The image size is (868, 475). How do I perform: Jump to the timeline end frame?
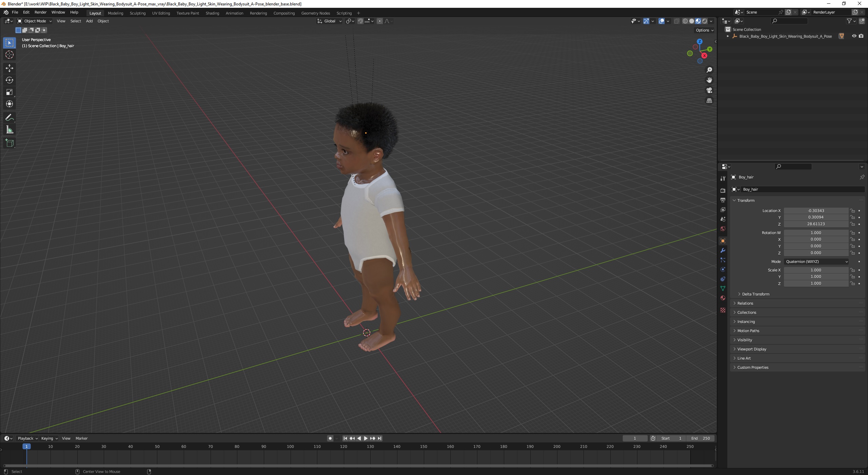tap(380, 438)
